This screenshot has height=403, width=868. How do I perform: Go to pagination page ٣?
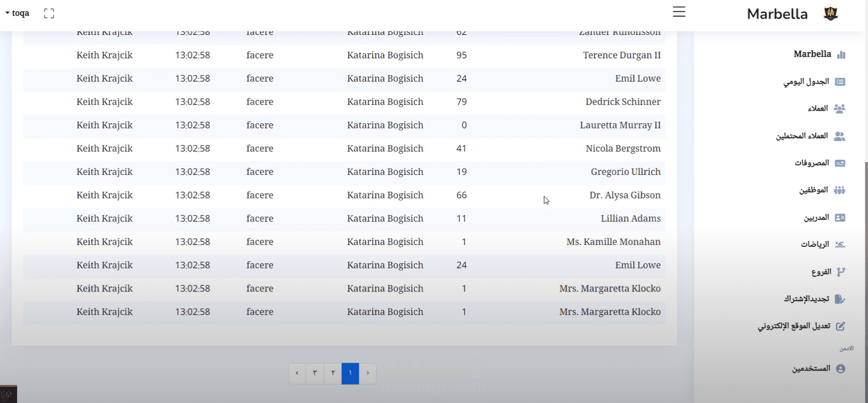point(315,373)
